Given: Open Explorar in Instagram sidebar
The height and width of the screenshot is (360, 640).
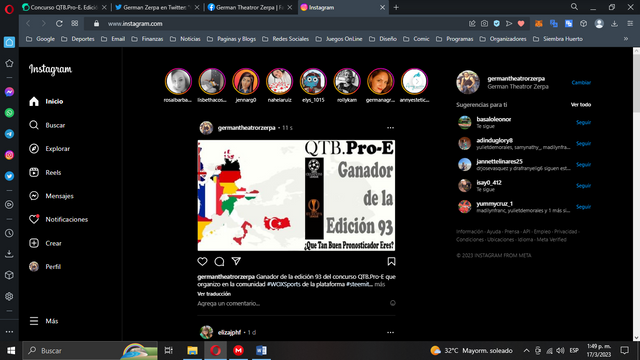Looking at the screenshot, I should [49, 149].
